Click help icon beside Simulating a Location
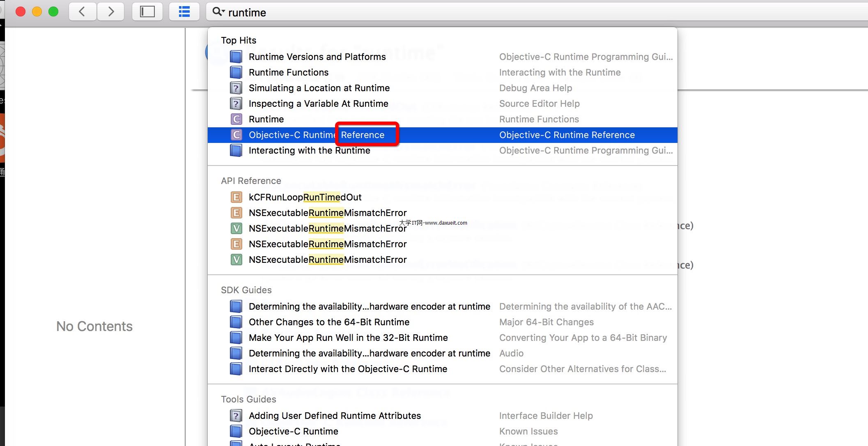This screenshot has height=446, width=868. pyautogui.click(x=236, y=88)
